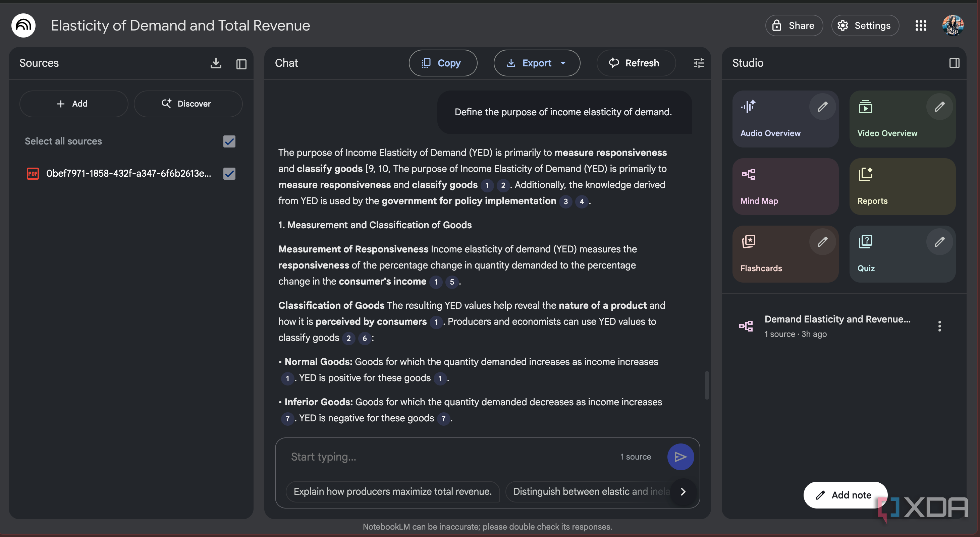Collapse the Studio panel
This screenshot has width=980, height=537.
[954, 63]
